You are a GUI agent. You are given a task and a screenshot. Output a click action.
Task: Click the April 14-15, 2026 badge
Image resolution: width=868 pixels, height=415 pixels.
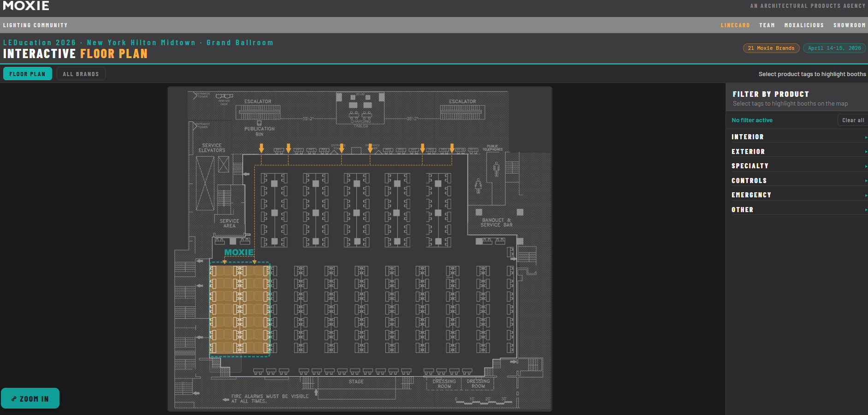834,48
